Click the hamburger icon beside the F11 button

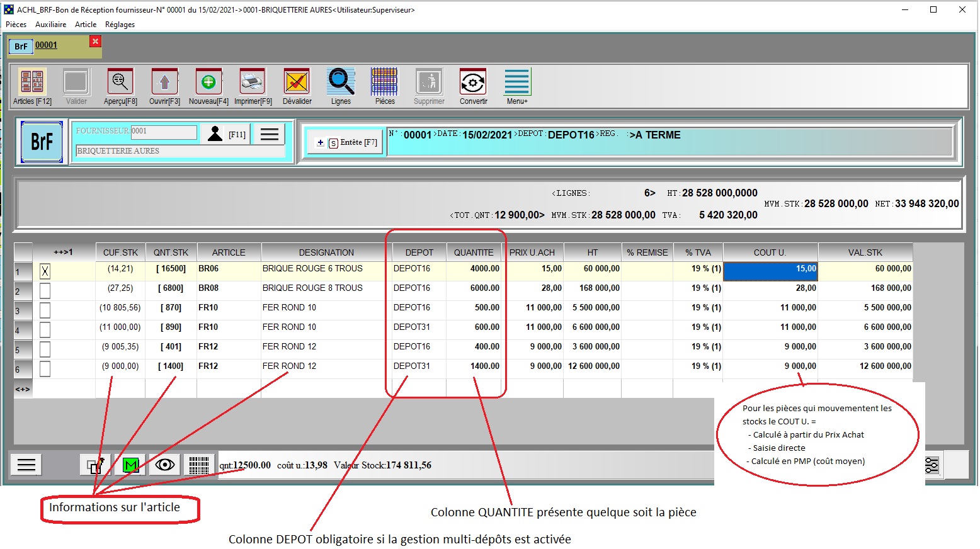pos(270,134)
